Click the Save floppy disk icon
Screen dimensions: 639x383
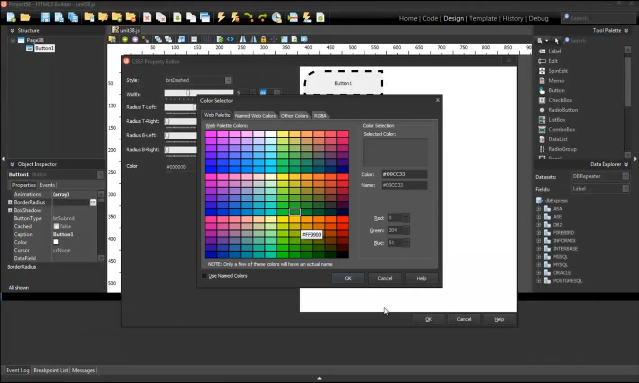coord(45,17)
